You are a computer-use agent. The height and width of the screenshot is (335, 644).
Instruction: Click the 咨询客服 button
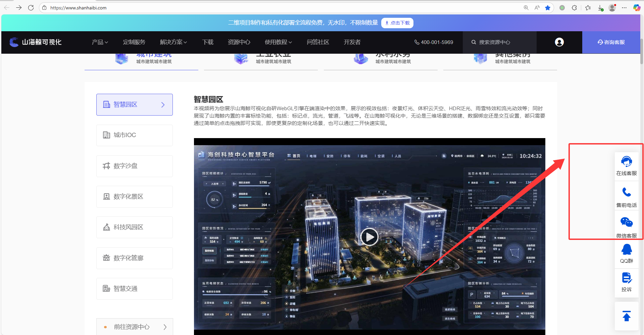point(611,42)
